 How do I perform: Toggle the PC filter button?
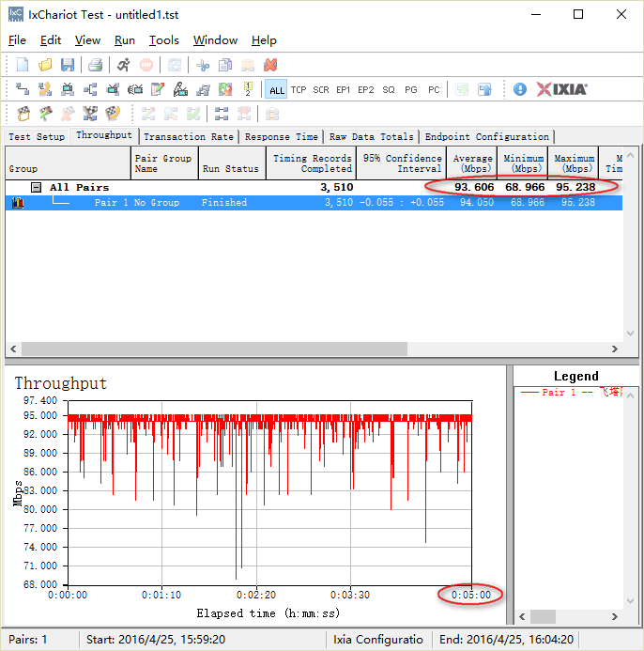point(434,89)
